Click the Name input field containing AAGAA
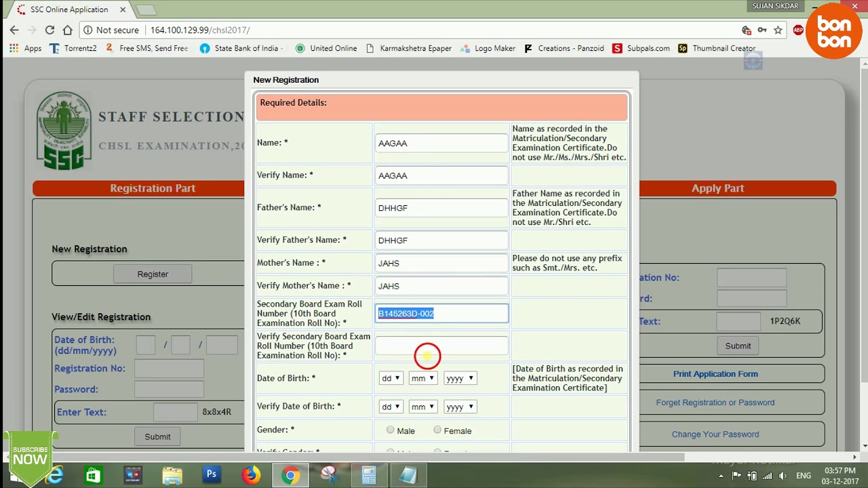The width and height of the screenshot is (868, 488). click(x=441, y=143)
